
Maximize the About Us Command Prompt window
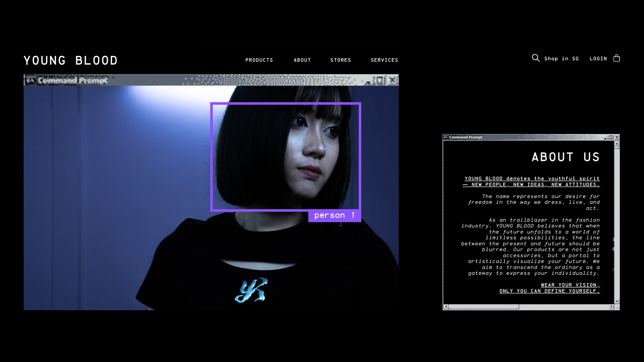click(x=611, y=137)
